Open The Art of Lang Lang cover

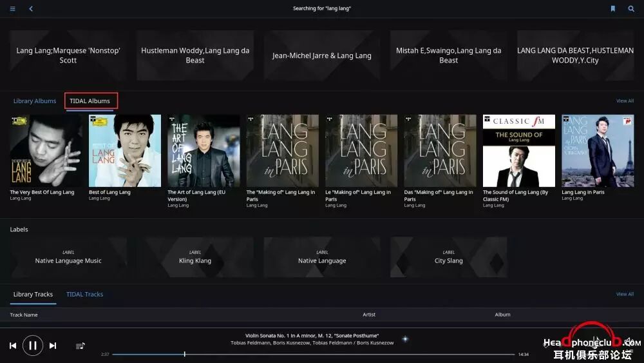(204, 151)
